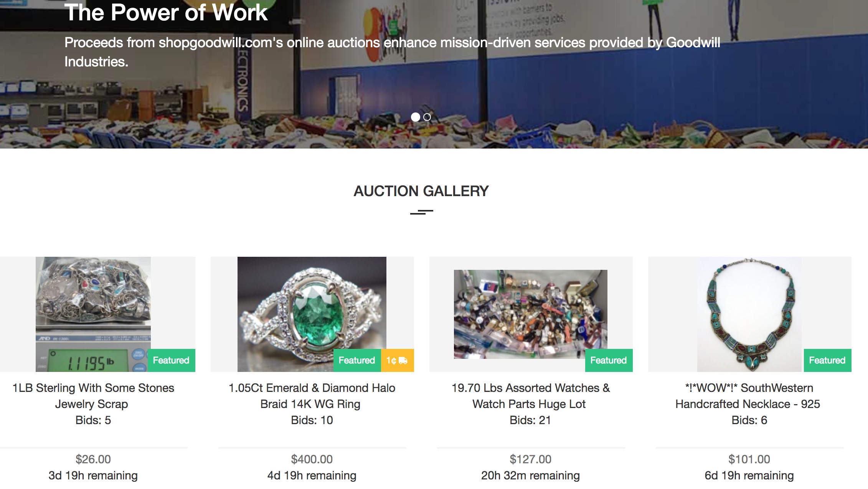Click the $127.00 watches lot price

[x=531, y=459]
